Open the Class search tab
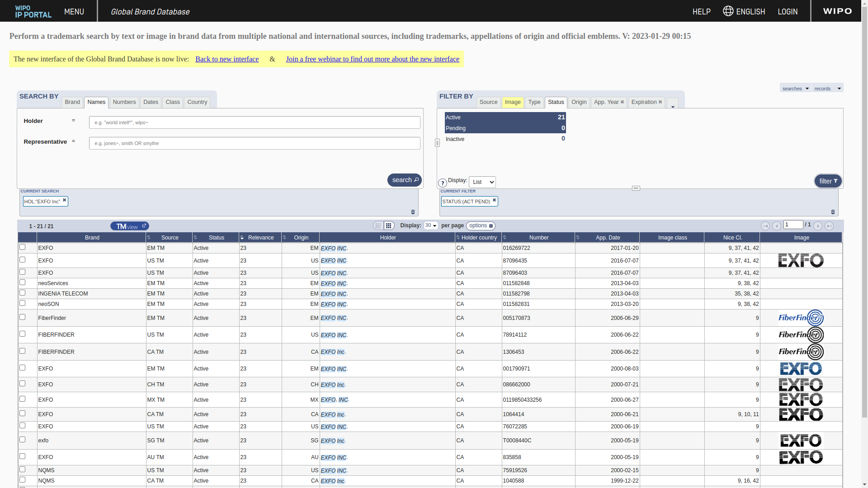Viewport: 868px width, 488px height. coord(173,102)
